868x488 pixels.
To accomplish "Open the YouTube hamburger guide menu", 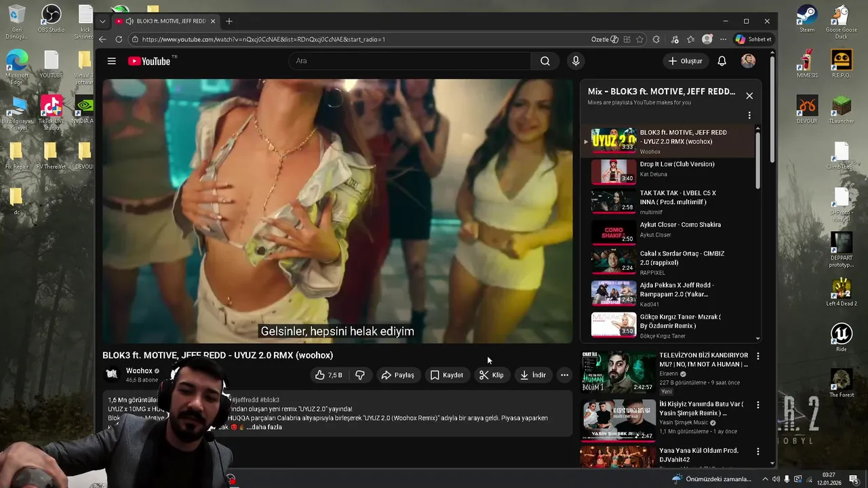I will click(x=111, y=61).
